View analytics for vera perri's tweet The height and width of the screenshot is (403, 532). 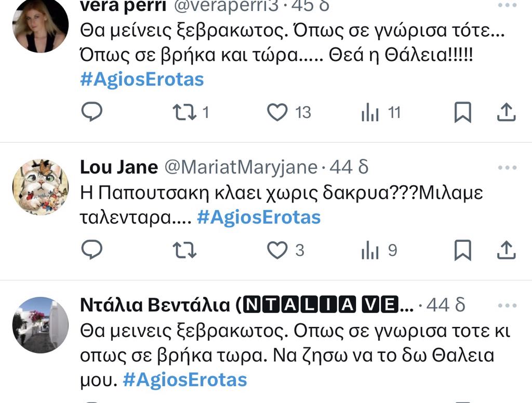369,112
